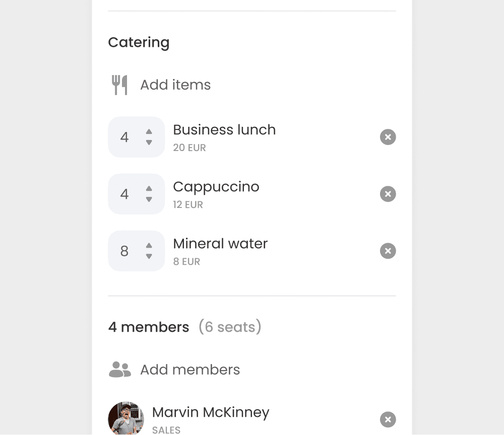The height and width of the screenshot is (435, 504).
Task: Increase the Mineral water quantity
Action: [149, 246]
